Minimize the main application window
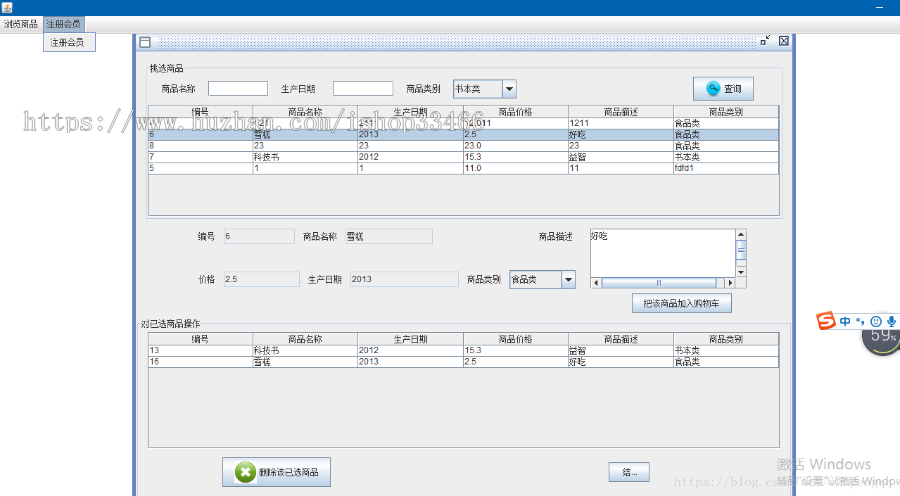900x496 pixels. point(879,7)
